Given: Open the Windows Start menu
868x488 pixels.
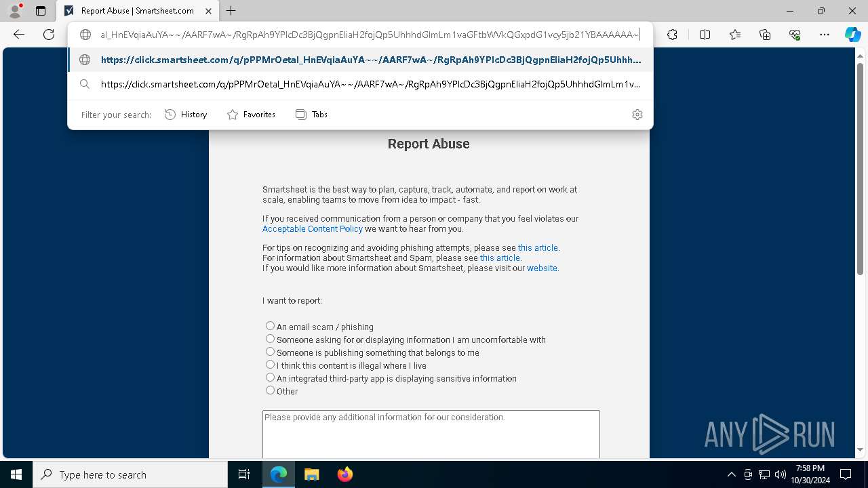Looking at the screenshot, I should click(16, 474).
